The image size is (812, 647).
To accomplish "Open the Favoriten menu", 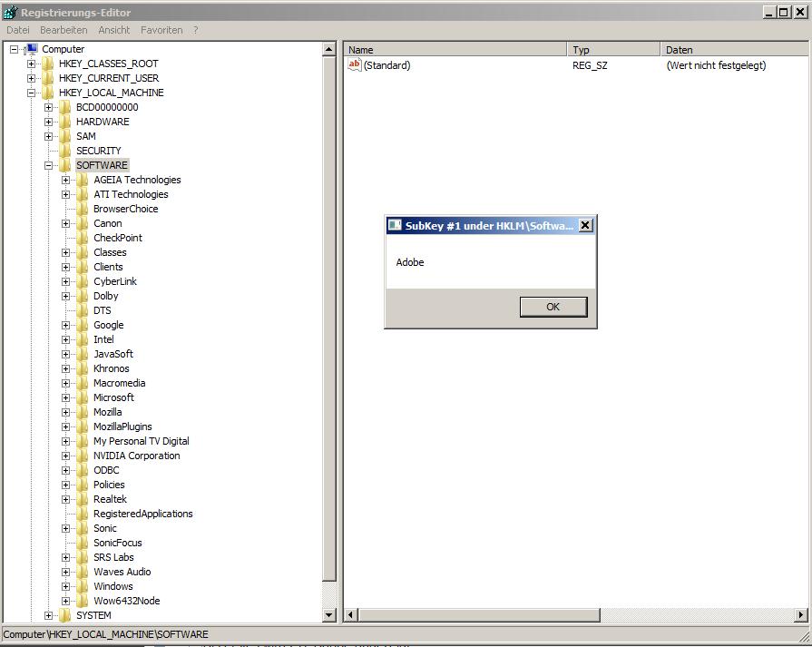I will pyautogui.click(x=161, y=30).
